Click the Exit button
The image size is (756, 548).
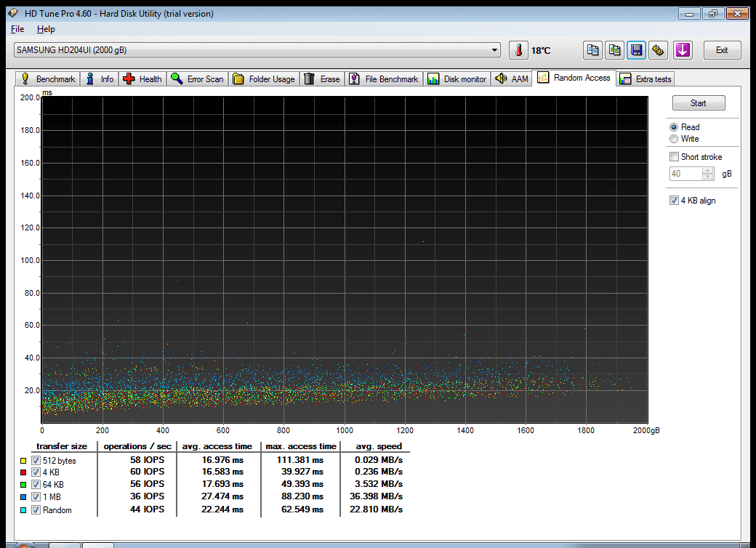[x=722, y=50]
